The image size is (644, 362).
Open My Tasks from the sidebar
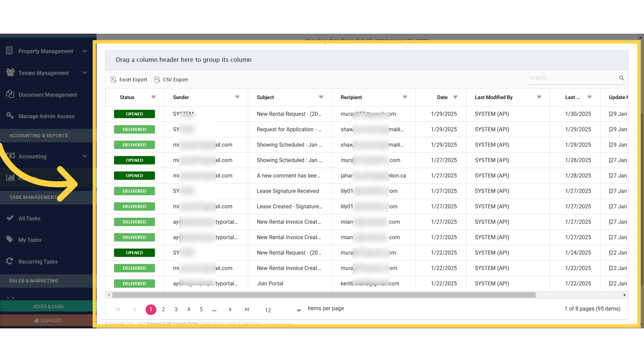click(x=30, y=240)
